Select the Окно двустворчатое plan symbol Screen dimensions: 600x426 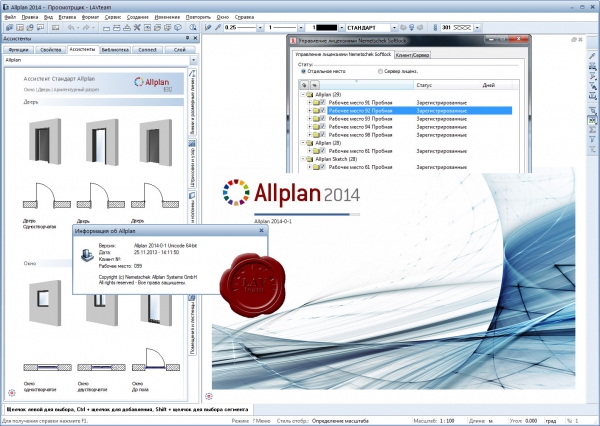coord(101,367)
